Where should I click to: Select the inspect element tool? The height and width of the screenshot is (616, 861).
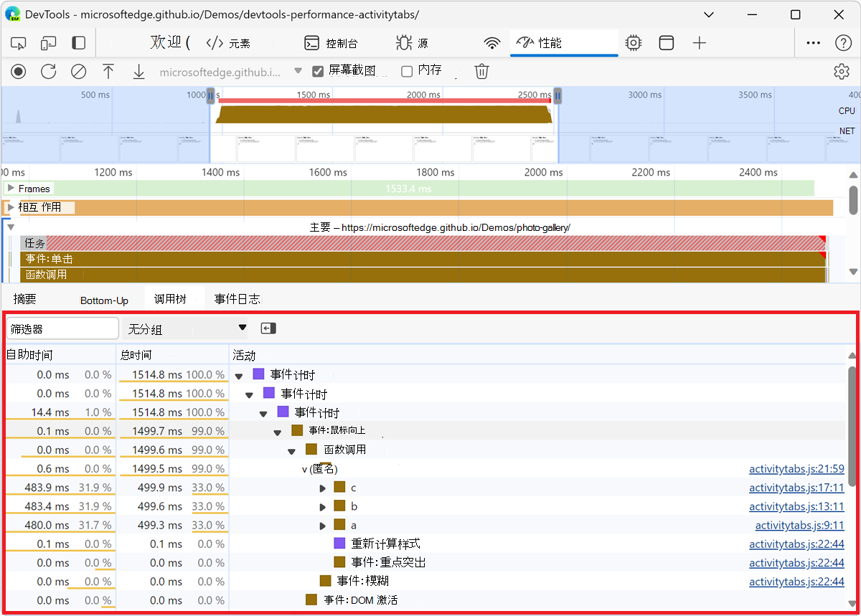click(x=18, y=42)
